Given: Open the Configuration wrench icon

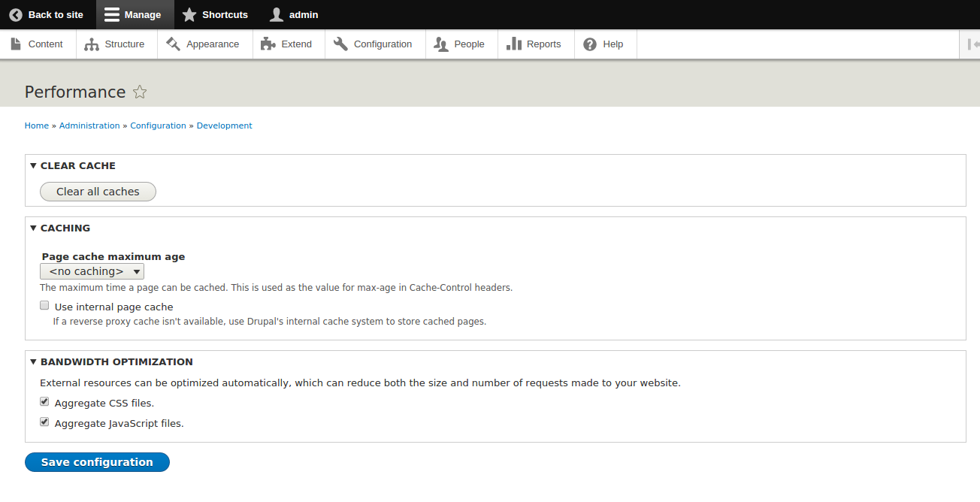Looking at the screenshot, I should pyautogui.click(x=339, y=44).
